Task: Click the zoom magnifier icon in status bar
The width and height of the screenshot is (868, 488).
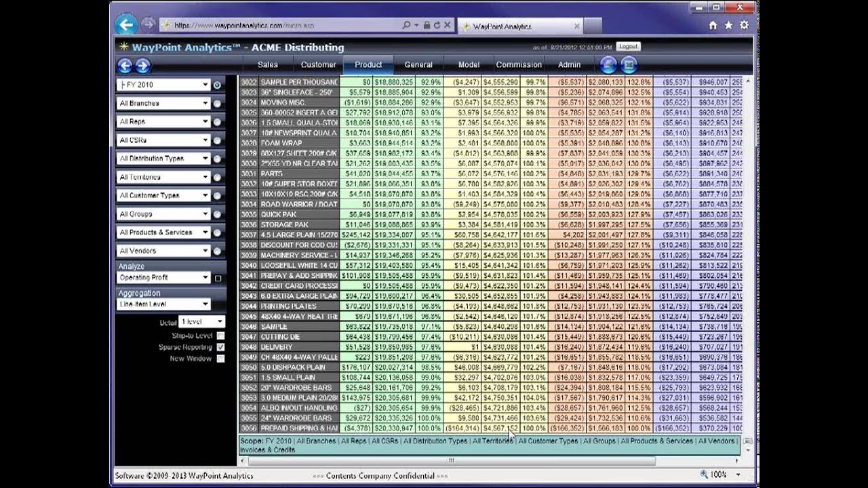Action: [704, 475]
